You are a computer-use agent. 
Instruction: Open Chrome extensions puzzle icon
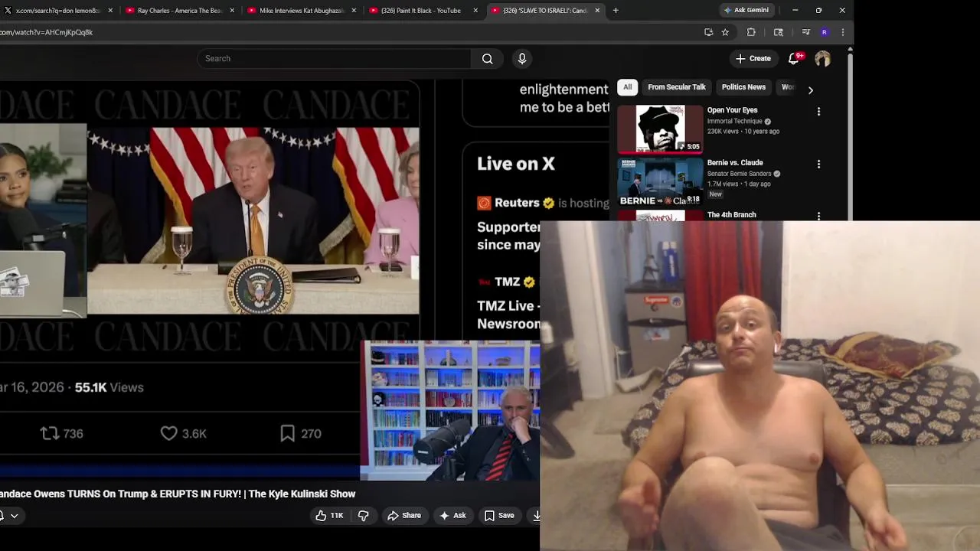point(751,32)
